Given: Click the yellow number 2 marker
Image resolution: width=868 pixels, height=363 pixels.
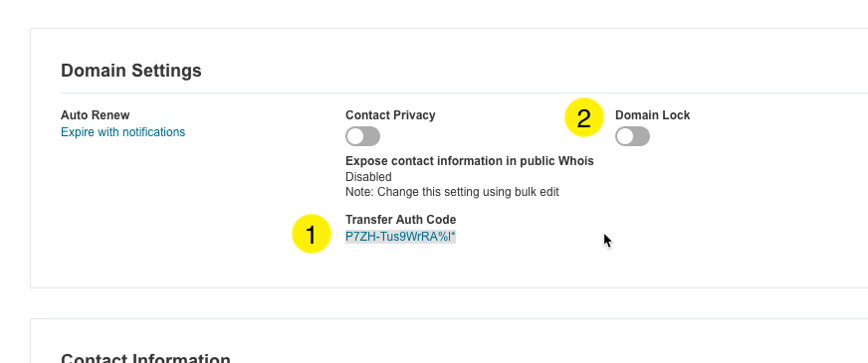Looking at the screenshot, I should [x=584, y=117].
